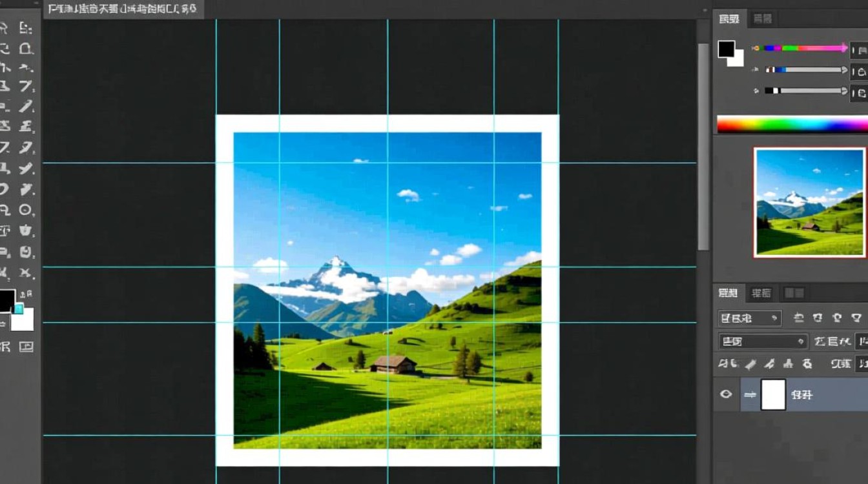Open the second tab beside the Layers tab
Image resolution: width=868 pixels, height=484 pixels.
pos(761,294)
